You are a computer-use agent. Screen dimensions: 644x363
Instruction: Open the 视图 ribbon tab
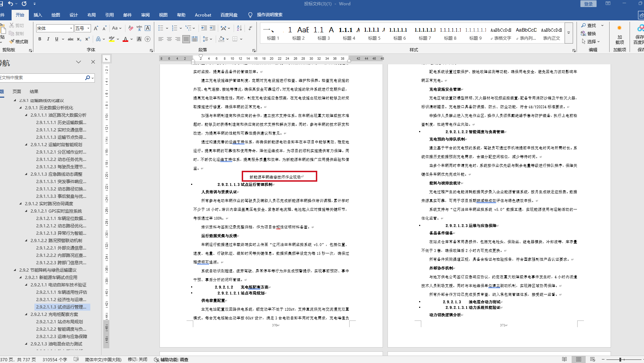[163, 15]
